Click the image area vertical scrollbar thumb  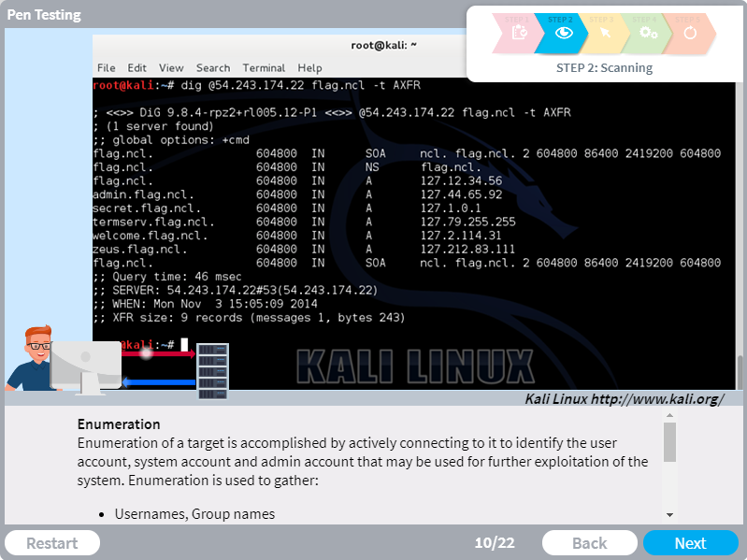click(740, 372)
